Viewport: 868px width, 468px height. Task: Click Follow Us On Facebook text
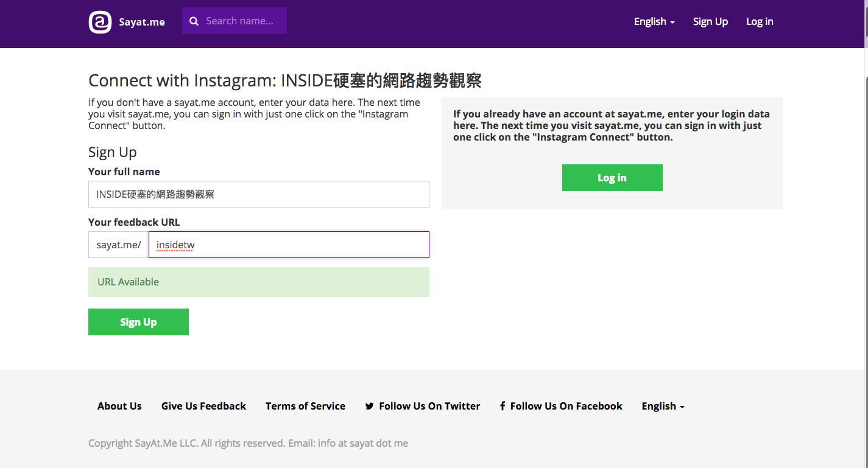point(566,406)
